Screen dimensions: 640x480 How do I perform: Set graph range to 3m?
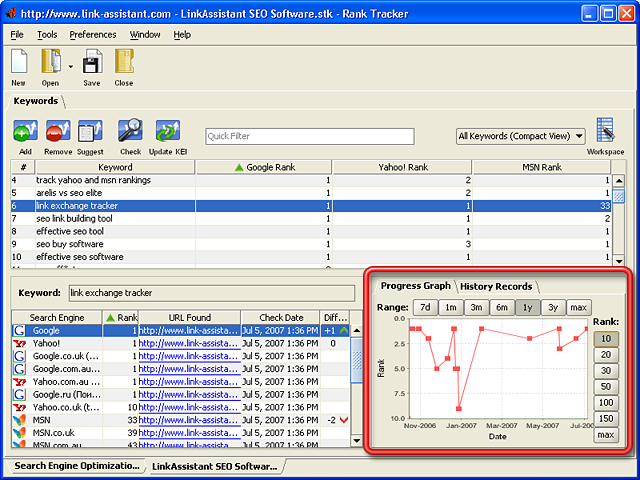coord(476,307)
